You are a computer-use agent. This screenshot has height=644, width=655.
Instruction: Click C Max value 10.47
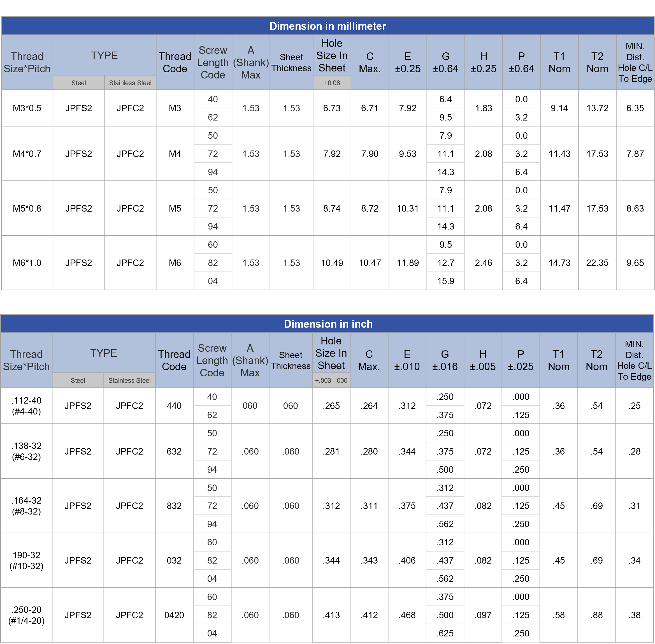[370, 263]
